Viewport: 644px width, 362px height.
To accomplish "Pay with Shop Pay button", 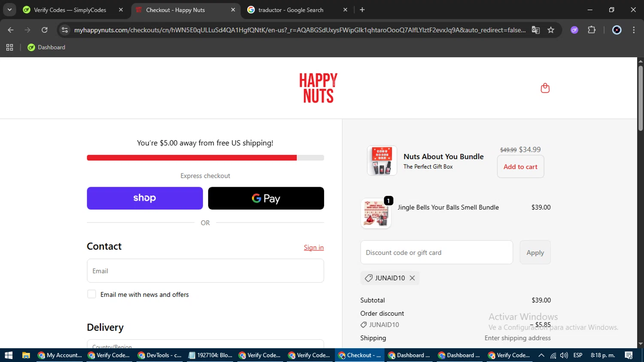I will [145, 198].
